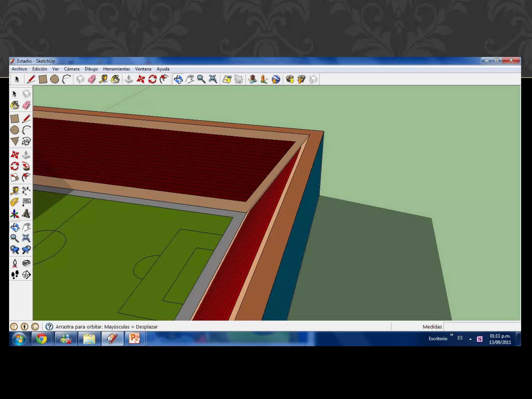
Task: Activate the Look Around eye tool
Action: (26, 263)
